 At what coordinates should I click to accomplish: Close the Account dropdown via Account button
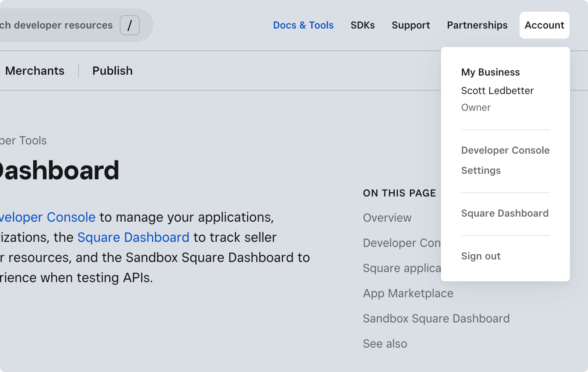[x=544, y=25]
